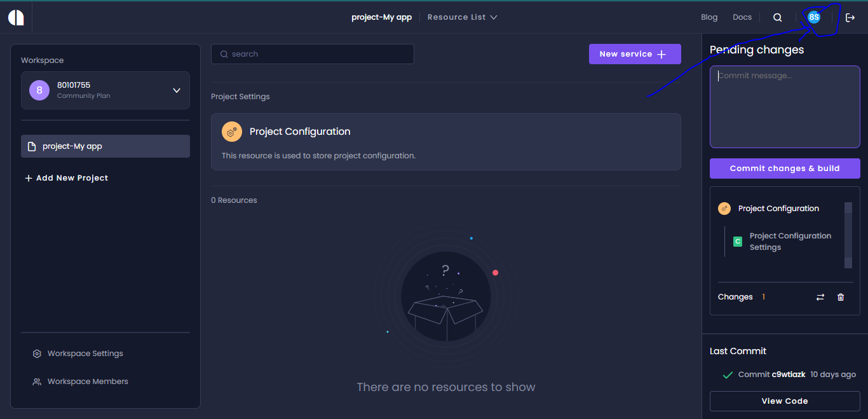Click 'There are no resources to show' text
This screenshot has height=419, width=868.
[x=446, y=387]
